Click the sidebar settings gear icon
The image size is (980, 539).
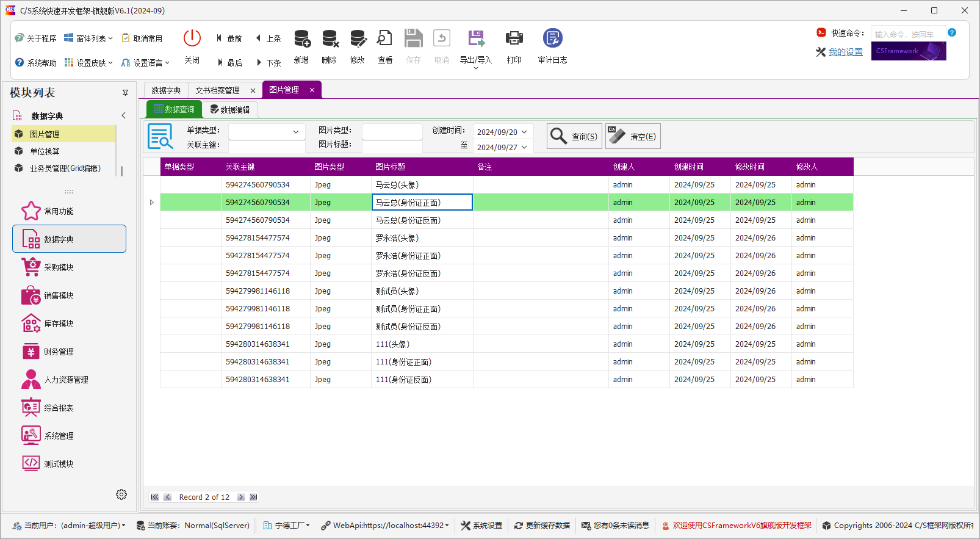click(x=121, y=494)
